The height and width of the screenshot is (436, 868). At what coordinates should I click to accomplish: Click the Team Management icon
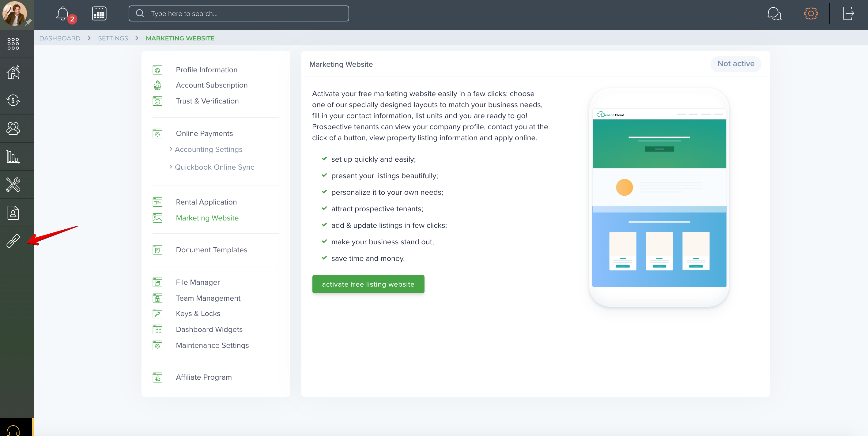point(157,298)
